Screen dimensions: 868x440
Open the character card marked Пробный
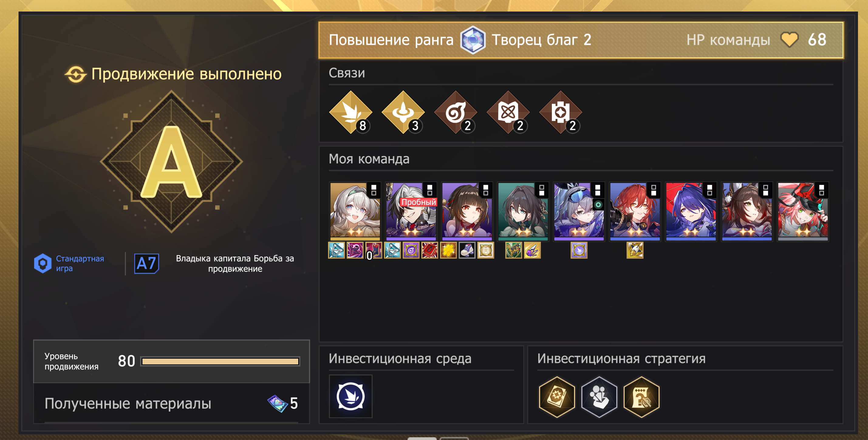(411, 211)
